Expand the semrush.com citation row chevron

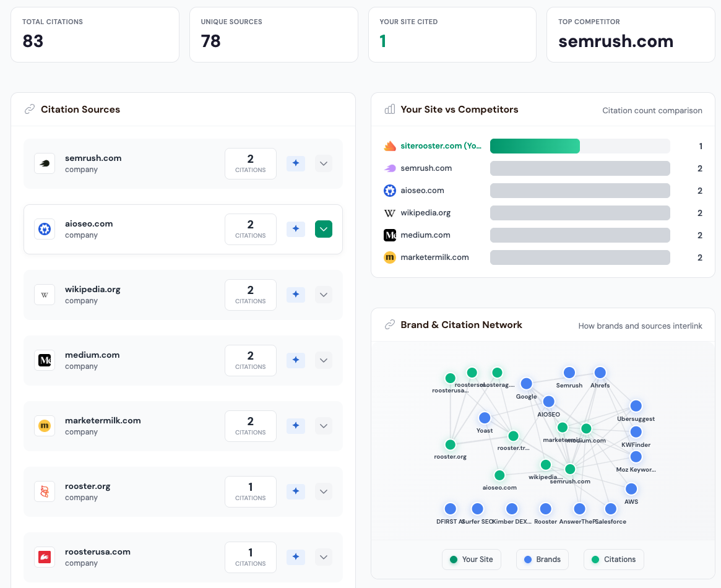(x=324, y=163)
